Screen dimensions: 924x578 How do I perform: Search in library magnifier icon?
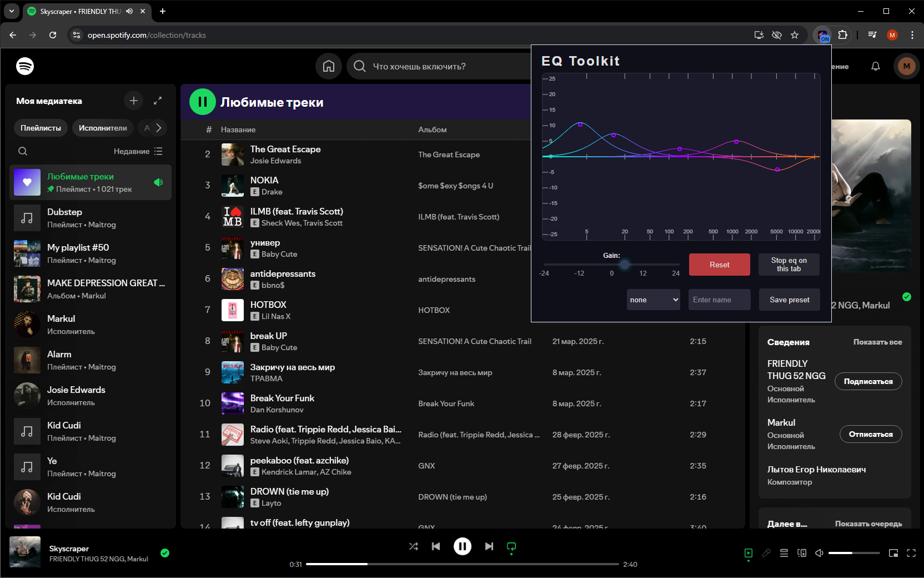click(23, 151)
